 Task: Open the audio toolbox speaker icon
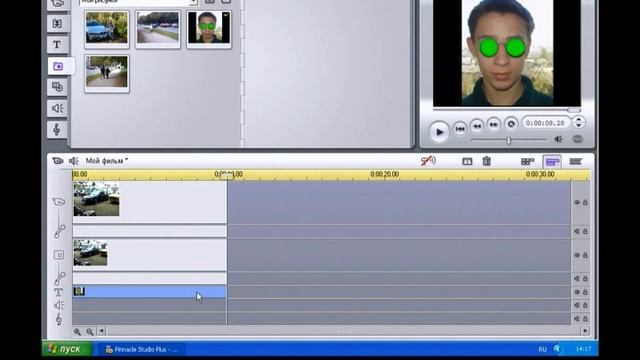[x=73, y=161]
